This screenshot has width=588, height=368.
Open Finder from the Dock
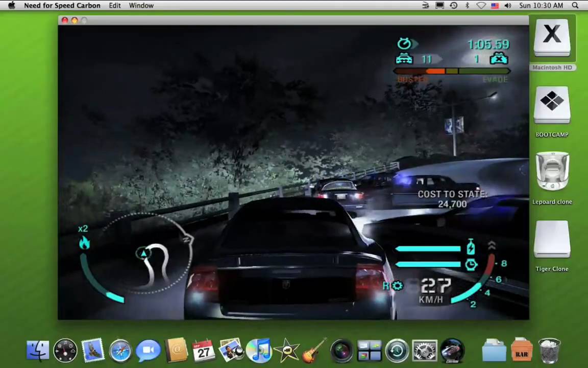[38, 350]
